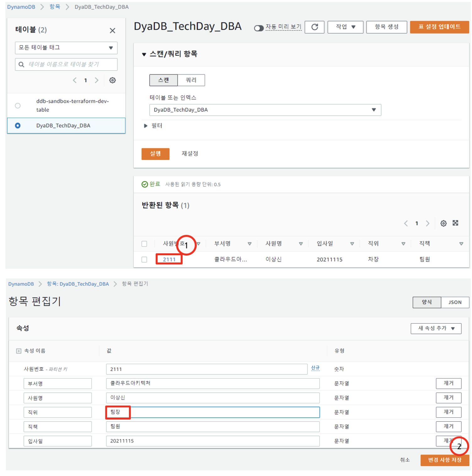Close the 테이블 side panel

pyautogui.click(x=112, y=30)
